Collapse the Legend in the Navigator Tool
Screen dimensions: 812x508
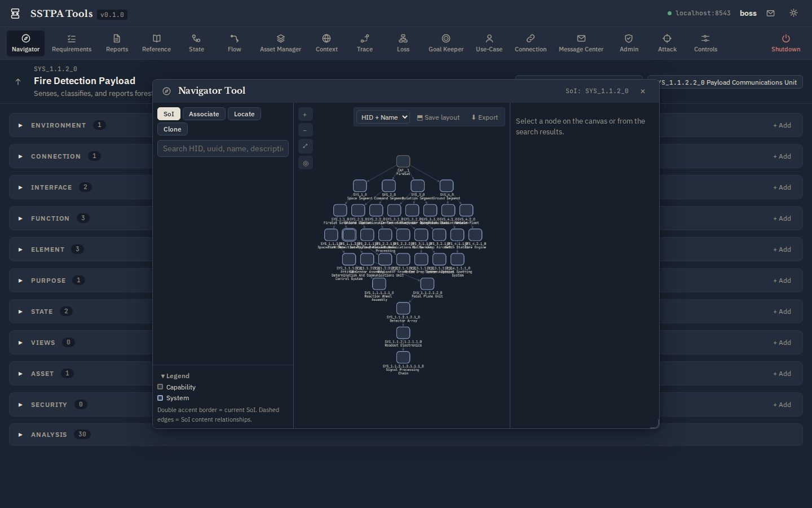pos(175,376)
